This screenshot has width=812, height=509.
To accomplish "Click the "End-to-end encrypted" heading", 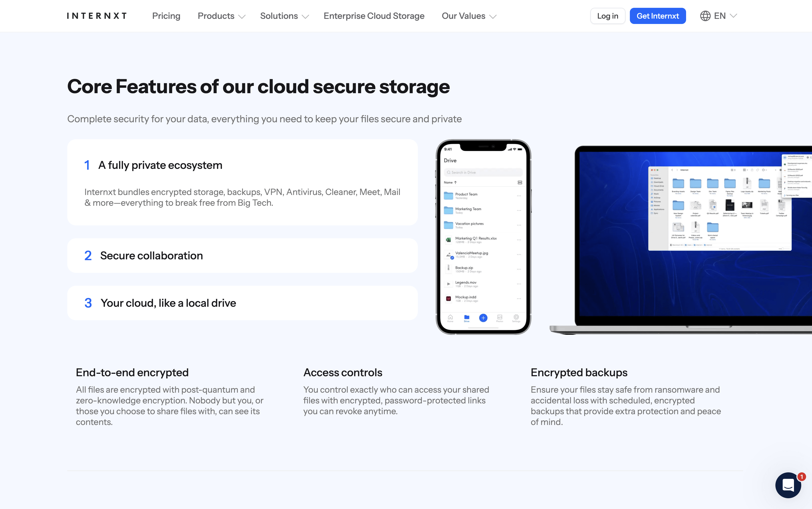I will coord(132,373).
